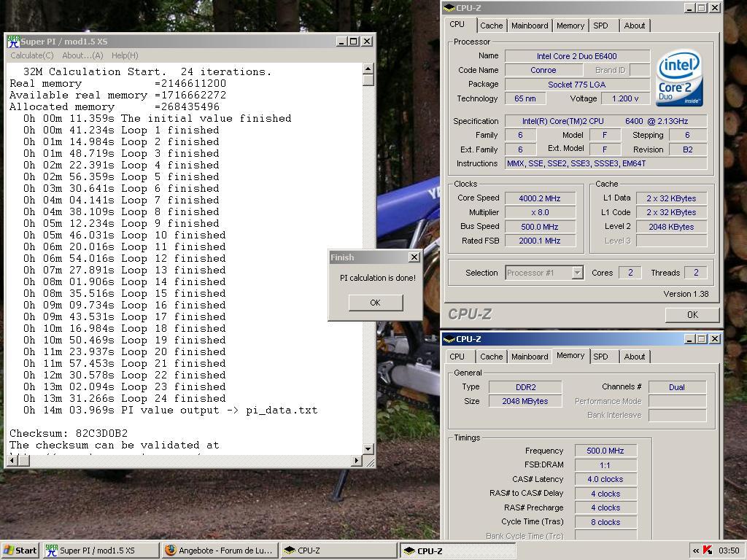
Task: Click the 32M Calculation Start line
Action: tap(147, 72)
